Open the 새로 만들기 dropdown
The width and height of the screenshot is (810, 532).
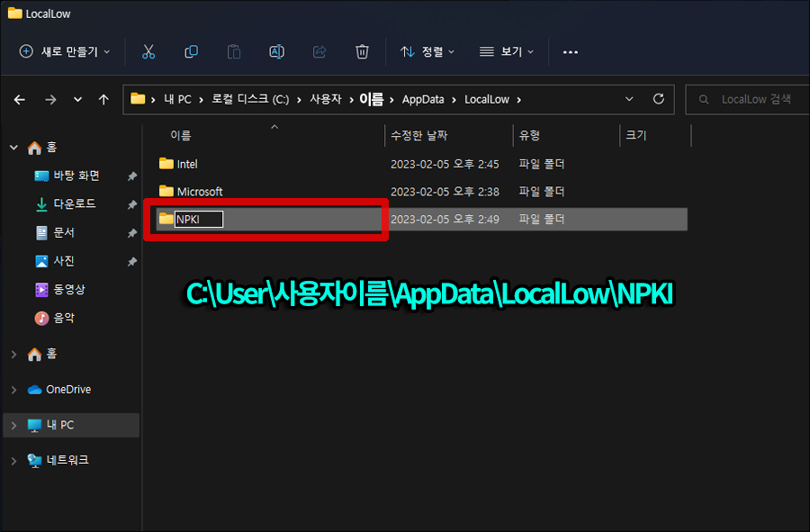63,51
